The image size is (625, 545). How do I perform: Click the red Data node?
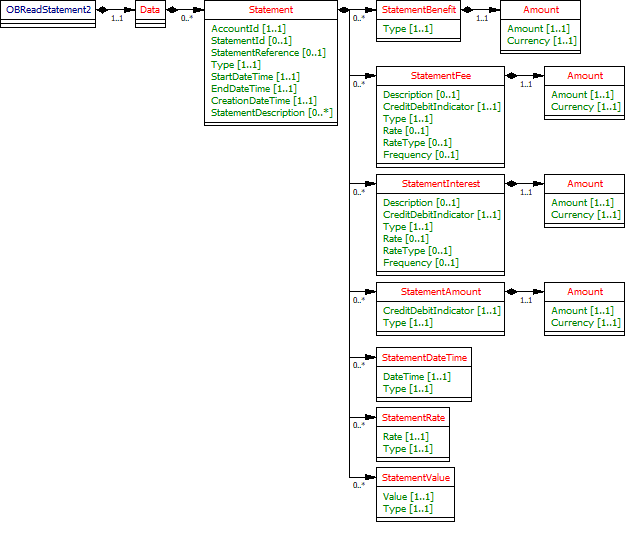click(150, 10)
